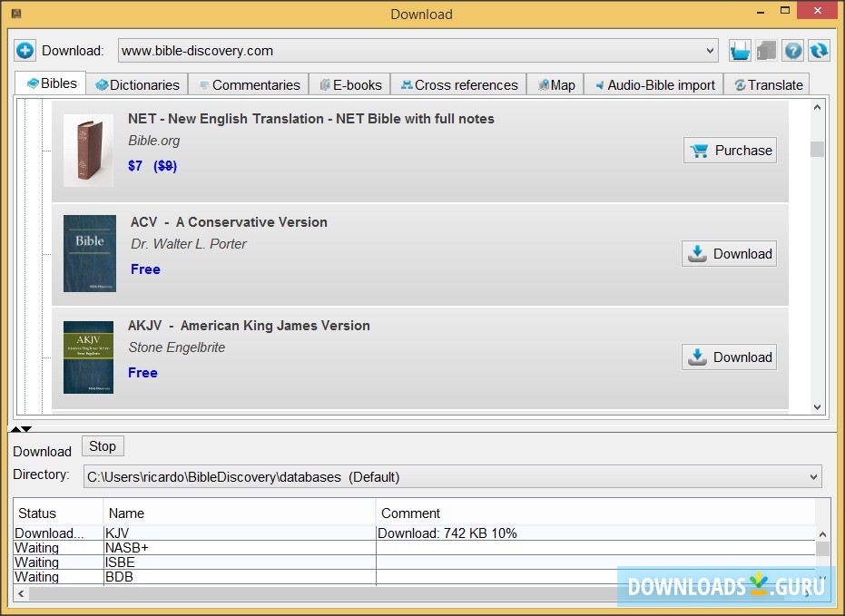Open the help question mark icon

pos(792,51)
